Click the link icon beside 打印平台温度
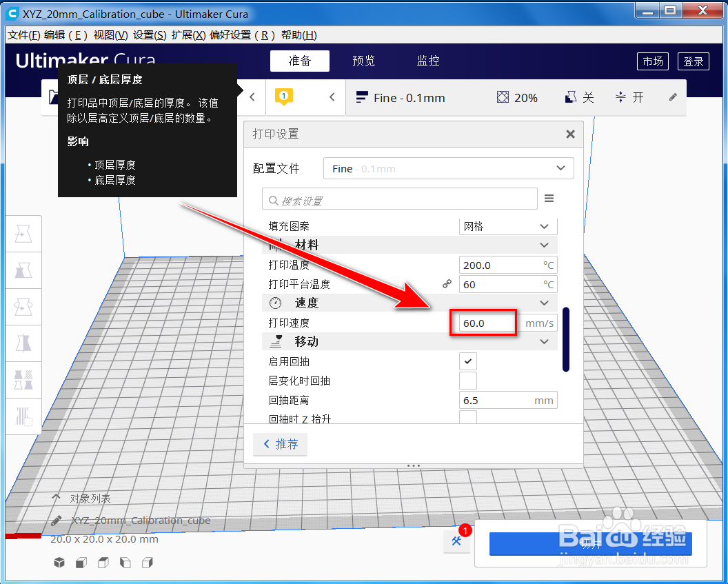This screenshot has height=584, width=728. (447, 283)
